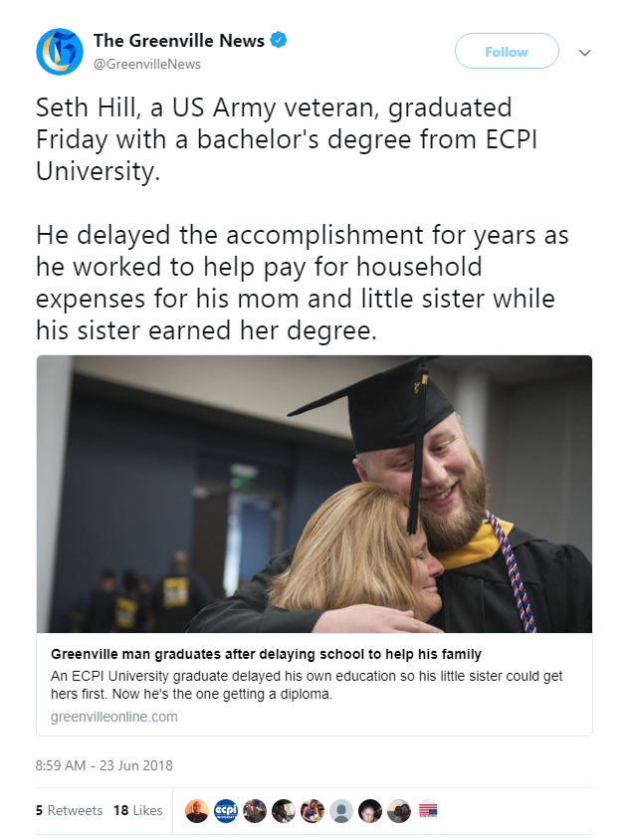View the 18 Likes list
This screenshot has height=840, width=629.
(x=137, y=810)
